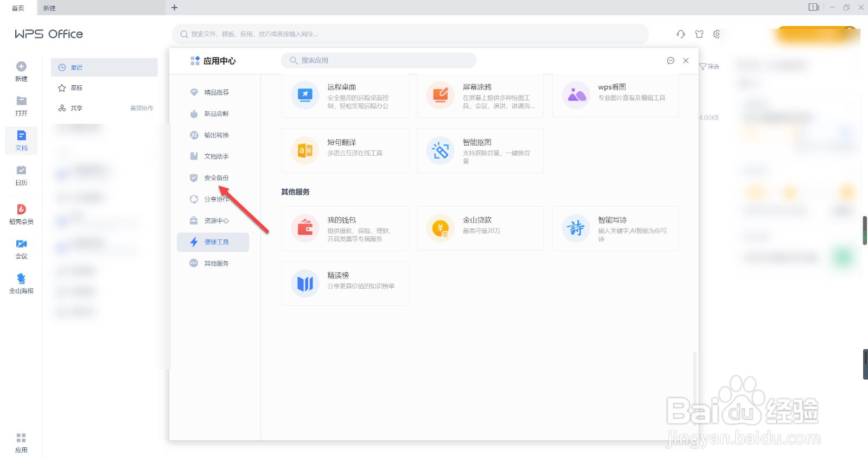Switch to the 首页 tab

click(x=18, y=8)
